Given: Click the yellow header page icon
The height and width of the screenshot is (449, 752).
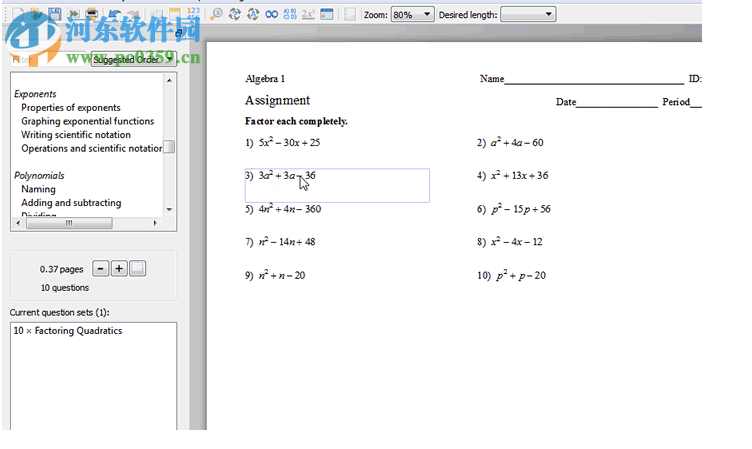Looking at the screenshot, I should click(175, 14).
